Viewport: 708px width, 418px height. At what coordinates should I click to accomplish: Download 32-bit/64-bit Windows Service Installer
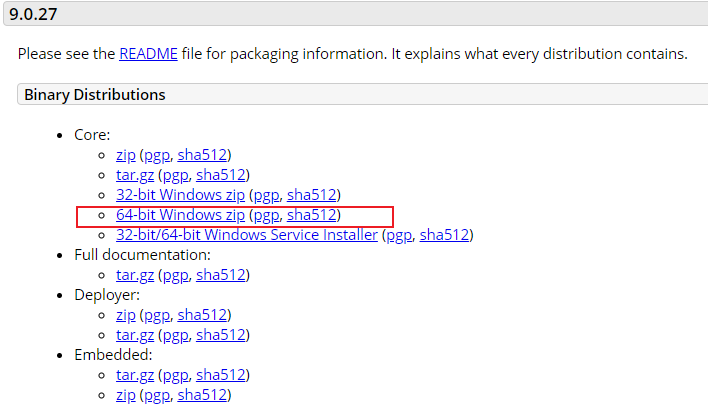247,235
